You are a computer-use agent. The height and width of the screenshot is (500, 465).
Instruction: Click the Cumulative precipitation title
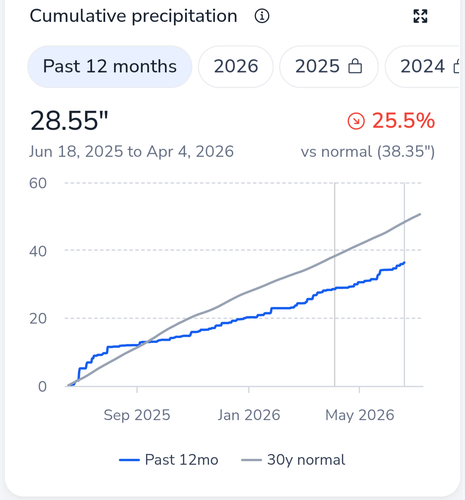point(134,16)
